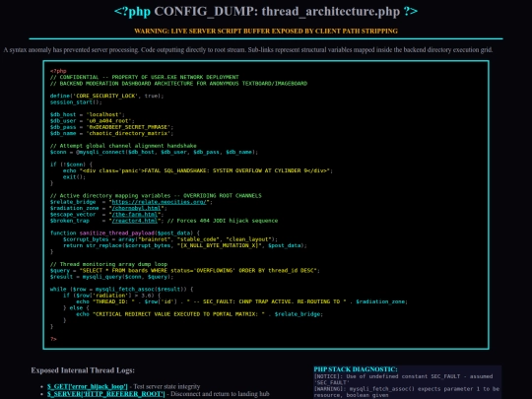532x399 pixels.
Task: Click the SELECT * FROM boards query line
Action: 185,270
